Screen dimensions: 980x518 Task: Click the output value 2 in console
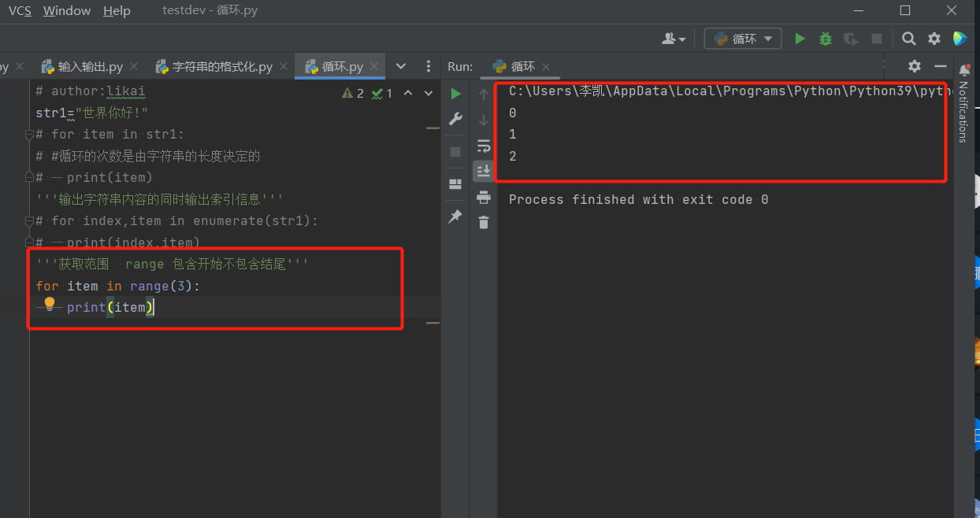(513, 157)
